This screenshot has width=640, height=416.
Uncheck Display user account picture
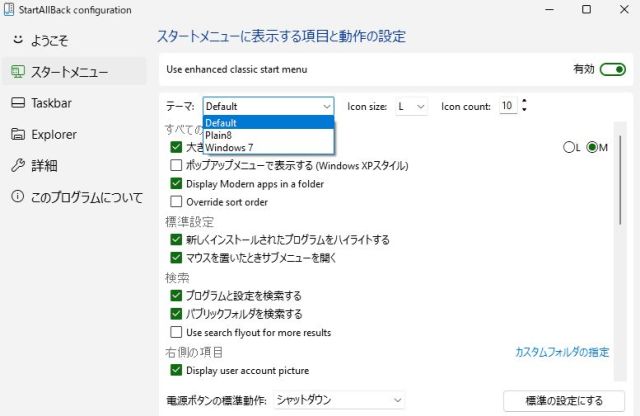click(x=176, y=370)
